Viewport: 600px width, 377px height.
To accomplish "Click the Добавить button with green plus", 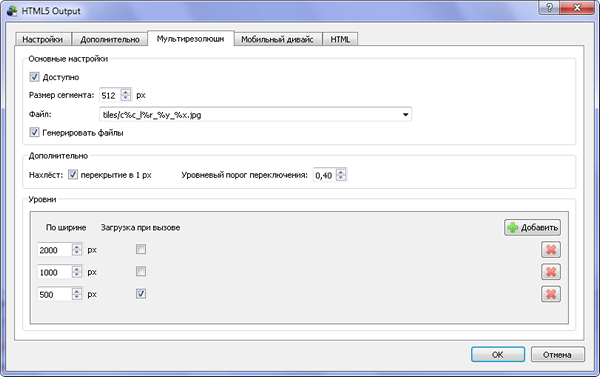I will pyautogui.click(x=532, y=228).
